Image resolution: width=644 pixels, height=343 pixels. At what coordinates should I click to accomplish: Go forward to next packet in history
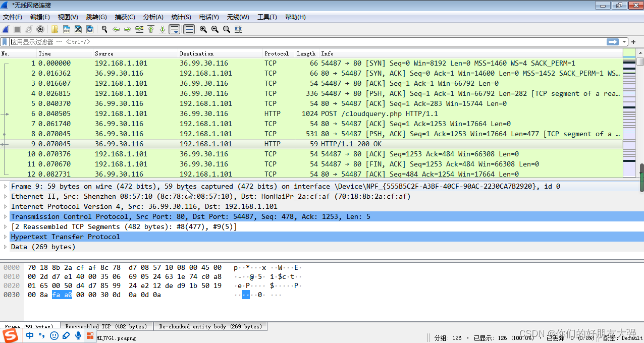[x=128, y=29]
